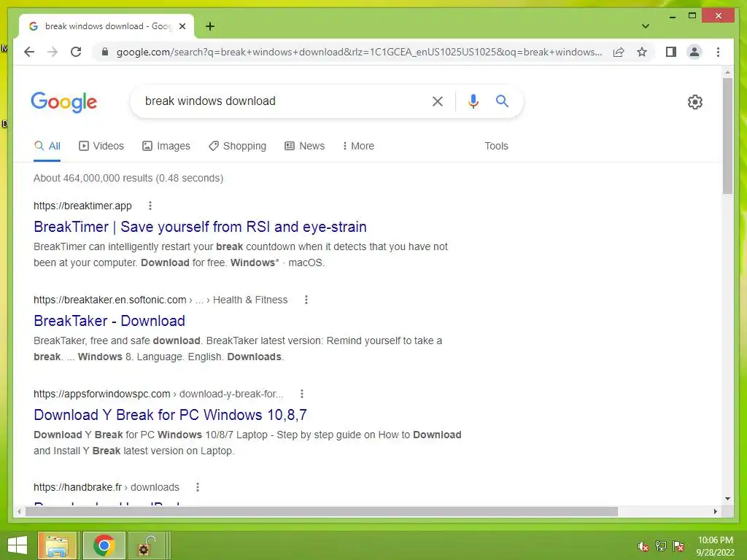Click the handbrake.fr downloads URL text
Image resolution: width=747 pixels, height=560 pixels.
point(107,488)
